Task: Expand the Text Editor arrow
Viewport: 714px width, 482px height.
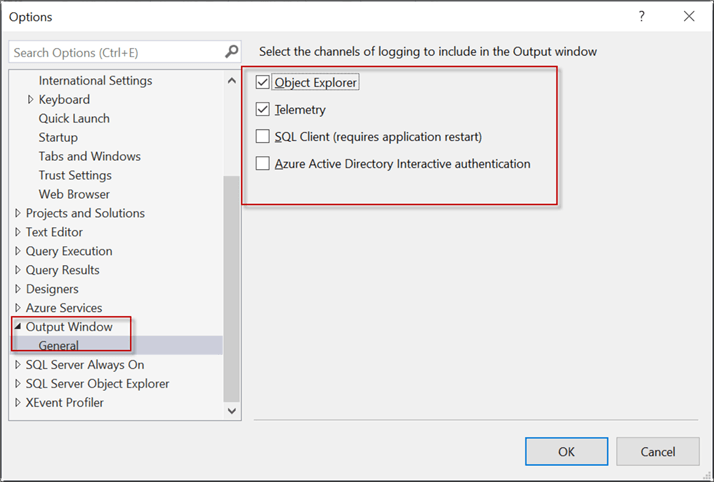Action: tap(18, 232)
